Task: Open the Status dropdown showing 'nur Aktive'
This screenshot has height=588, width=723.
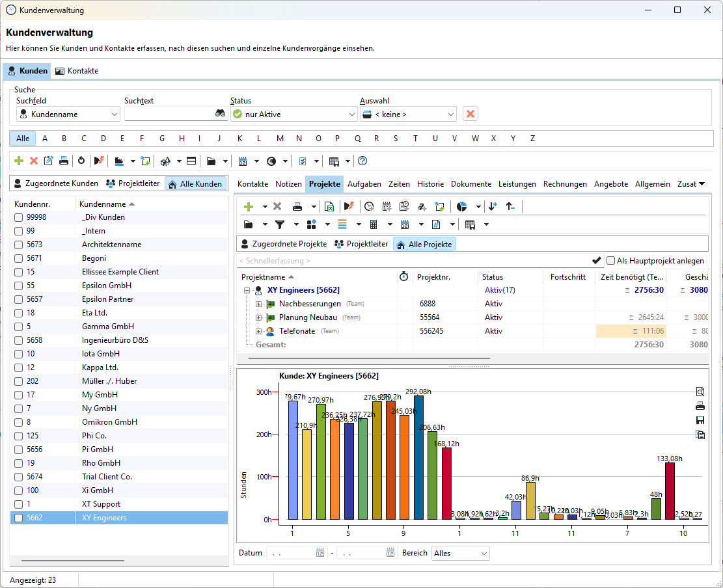Action: click(293, 114)
